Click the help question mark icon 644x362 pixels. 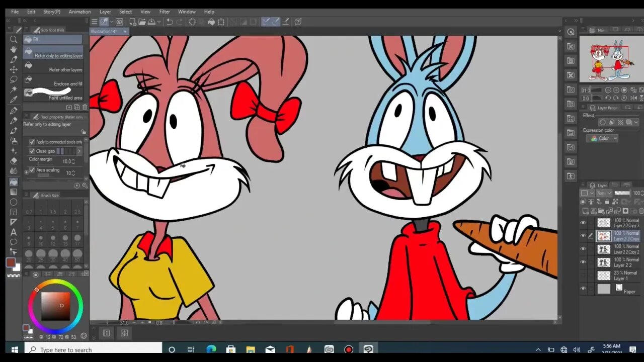click(298, 22)
